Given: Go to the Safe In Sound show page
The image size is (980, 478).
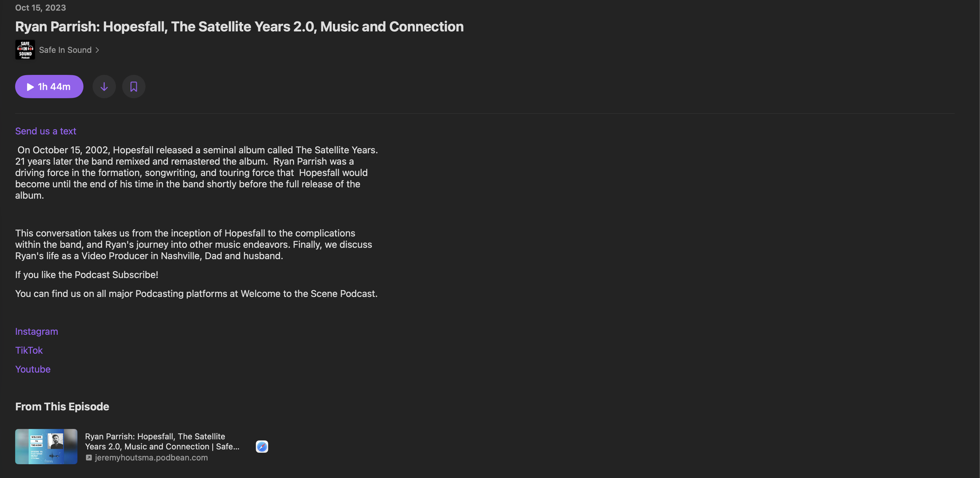Looking at the screenshot, I should (x=65, y=50).
